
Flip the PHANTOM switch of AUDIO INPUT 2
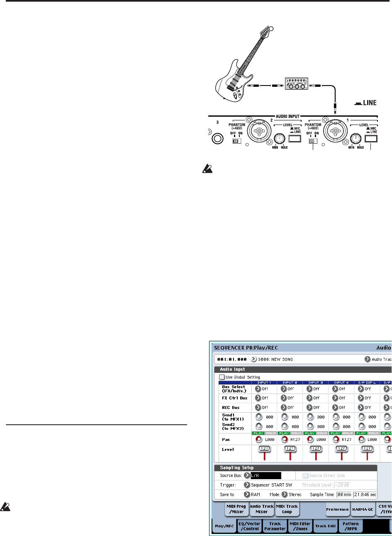pyautogui.click(x=237, y=142)
